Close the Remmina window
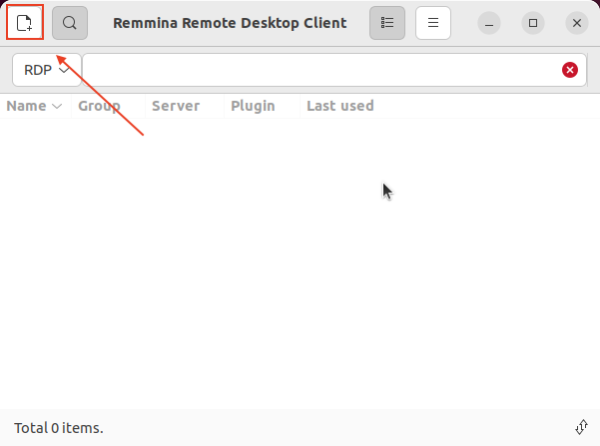 tap(577, 23)
